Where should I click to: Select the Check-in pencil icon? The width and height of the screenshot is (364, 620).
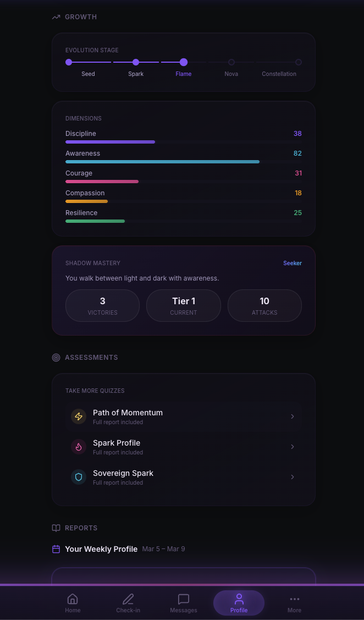click(128, 599)
